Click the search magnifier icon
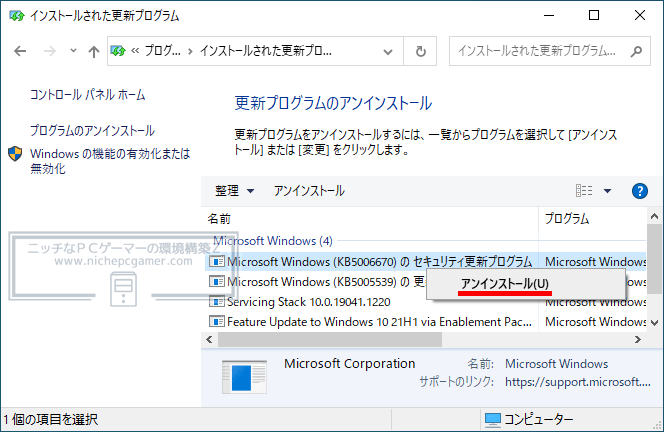The width and height of the screenshot is (664, 432). 636,51
